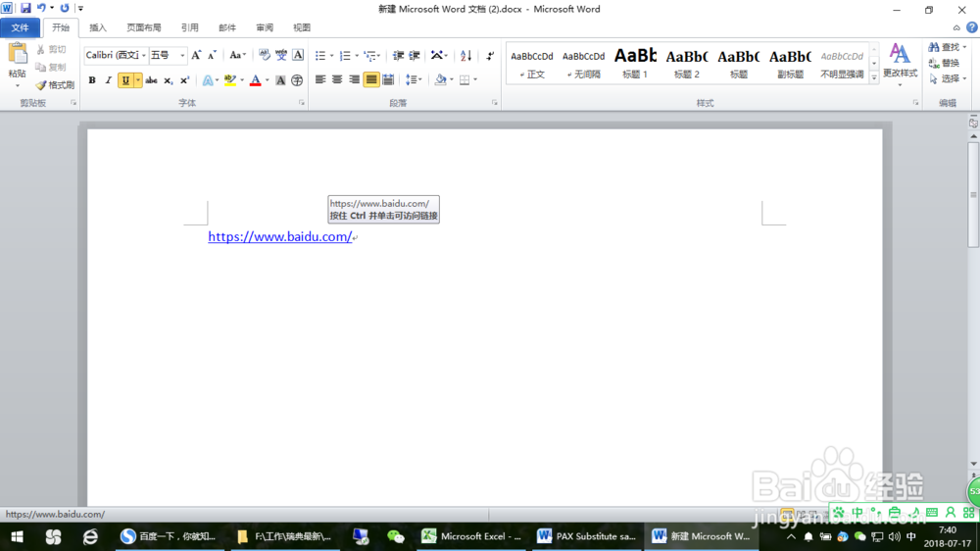The image size is (980, 551).
Task: Click the Save icon in quick access toolbar
Action: (x=25, y=8)
